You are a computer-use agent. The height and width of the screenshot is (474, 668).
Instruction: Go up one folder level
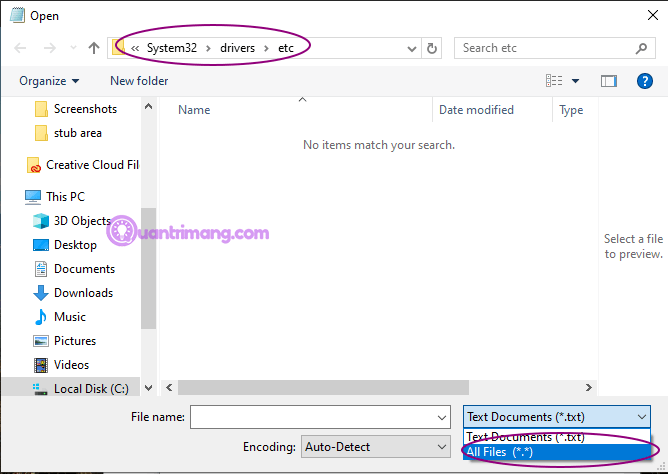coord(94,48)
